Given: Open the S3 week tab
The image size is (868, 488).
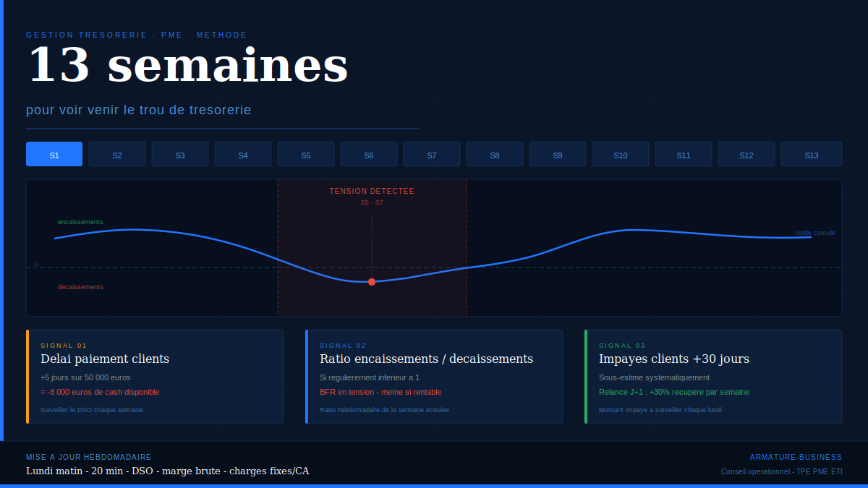Looking at the screenshot, I should click(x=180, y=154).
